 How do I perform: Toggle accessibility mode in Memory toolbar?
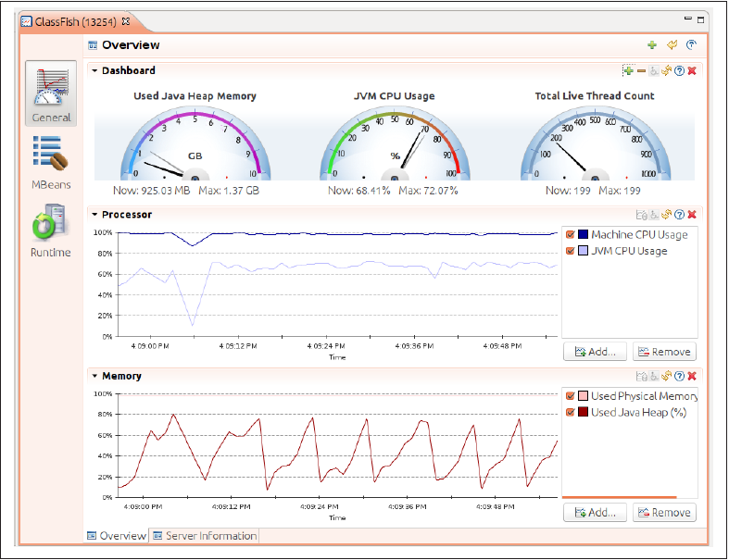[x=654, y=376]
